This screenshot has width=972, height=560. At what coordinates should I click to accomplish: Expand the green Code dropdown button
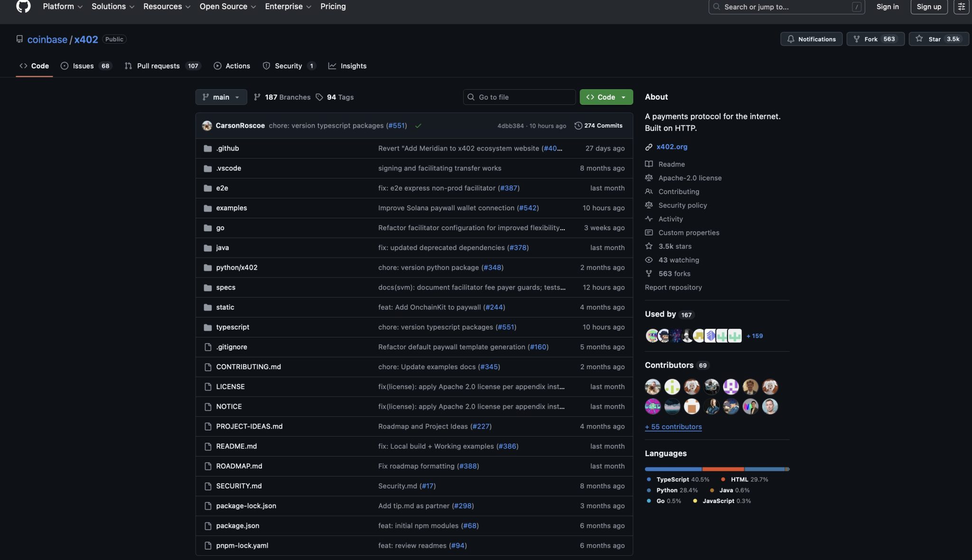tap(606, 97)
